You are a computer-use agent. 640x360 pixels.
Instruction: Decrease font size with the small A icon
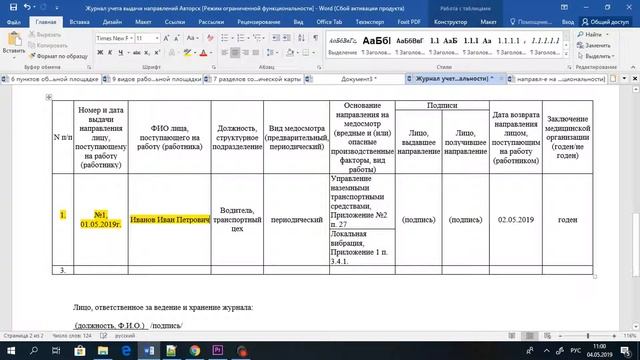tap(177, 38)
